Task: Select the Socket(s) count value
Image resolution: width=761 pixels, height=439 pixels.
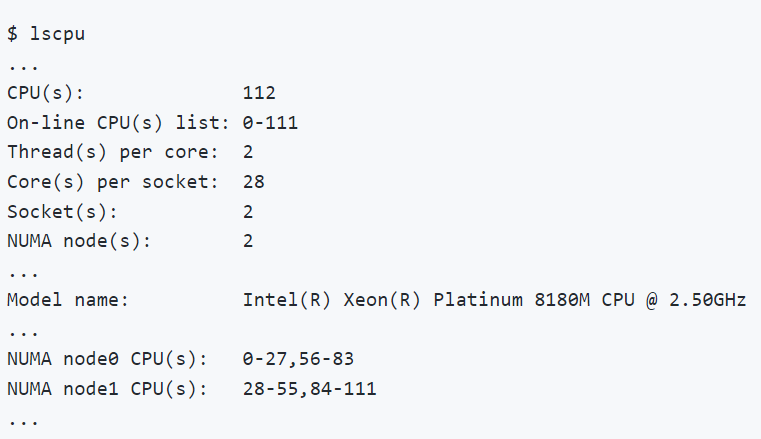Action: pyautogui.click(x=248, y=212)
